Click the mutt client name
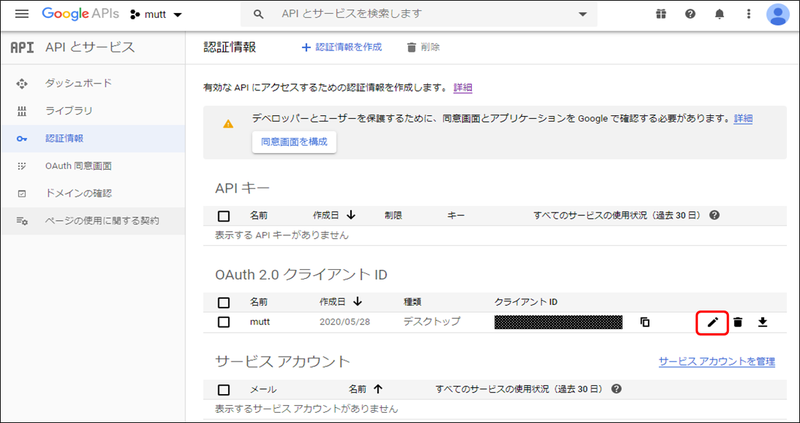This screenshot has height=423, width=800. (x=260, y=322)
